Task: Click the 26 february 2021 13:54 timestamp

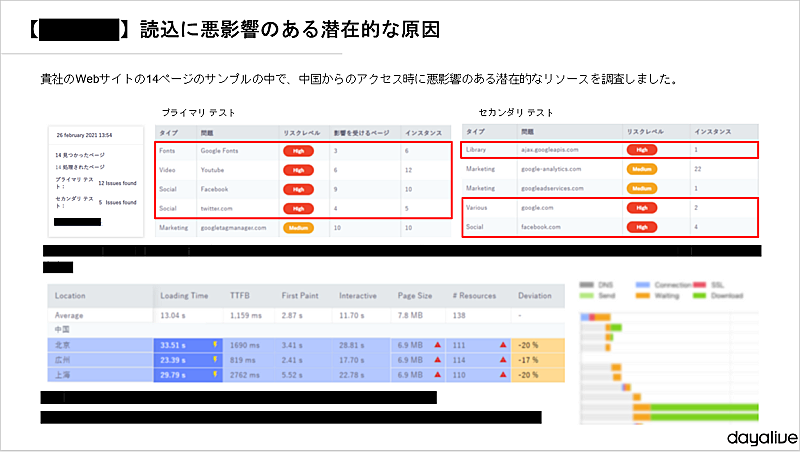Action: [84, 135]
